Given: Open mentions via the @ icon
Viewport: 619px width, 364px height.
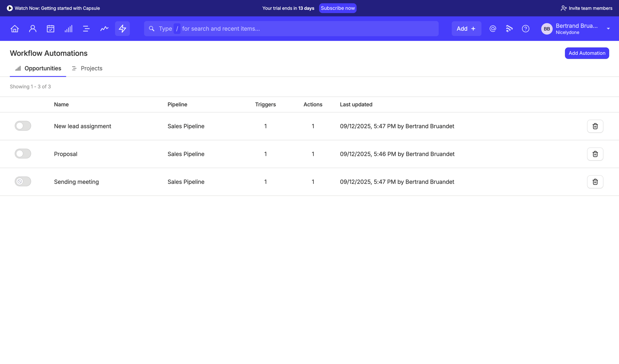Looking at the screenshot, I should tap(493, 29).
